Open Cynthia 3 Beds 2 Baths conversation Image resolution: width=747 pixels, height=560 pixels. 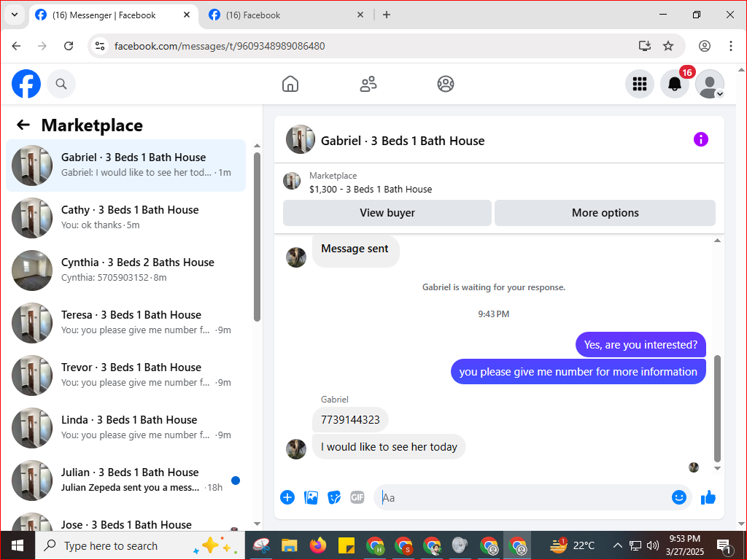(x=125, y=270)
